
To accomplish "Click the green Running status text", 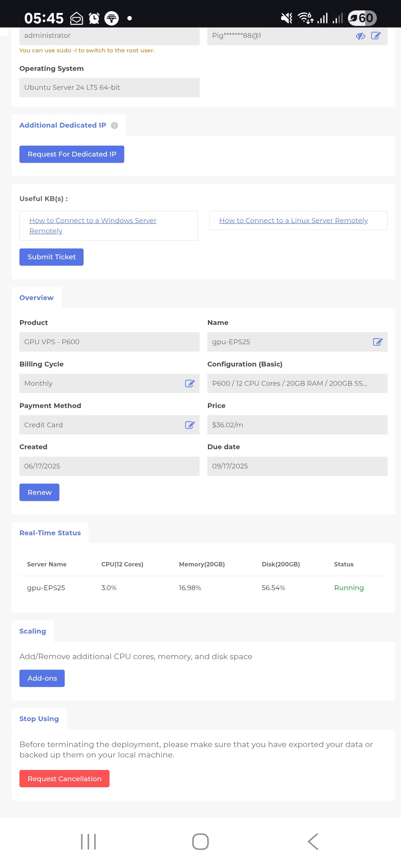I will [x=349, y=588].
